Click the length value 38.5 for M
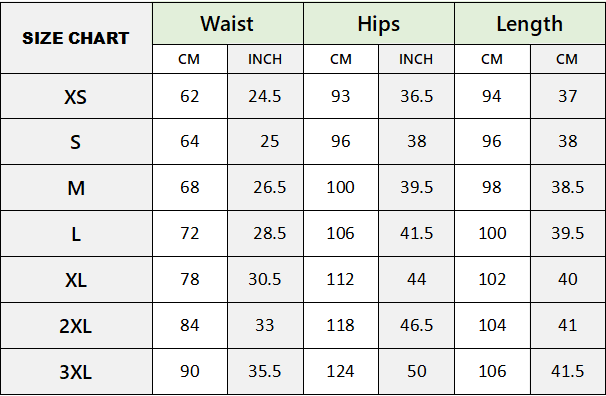Viewport: 606px width, 396px height. click(x=568, y=187)
